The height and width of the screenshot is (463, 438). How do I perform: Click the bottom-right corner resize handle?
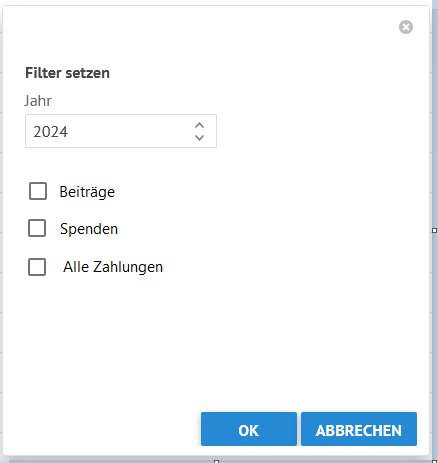click(x=434, y=461)
